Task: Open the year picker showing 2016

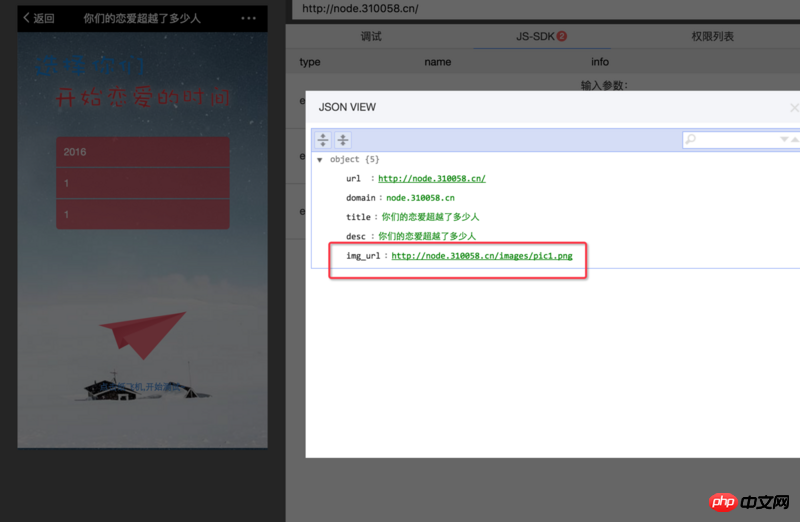Action: [x=143, y=152]
